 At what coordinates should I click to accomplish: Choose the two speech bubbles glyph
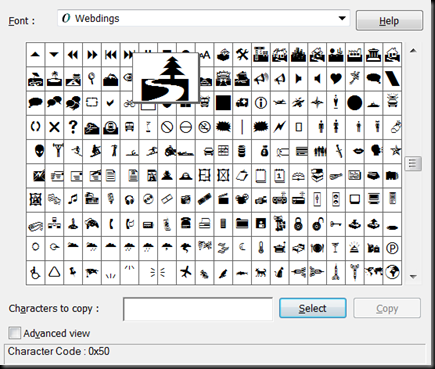pyautogui.click(x=54, y=102)
